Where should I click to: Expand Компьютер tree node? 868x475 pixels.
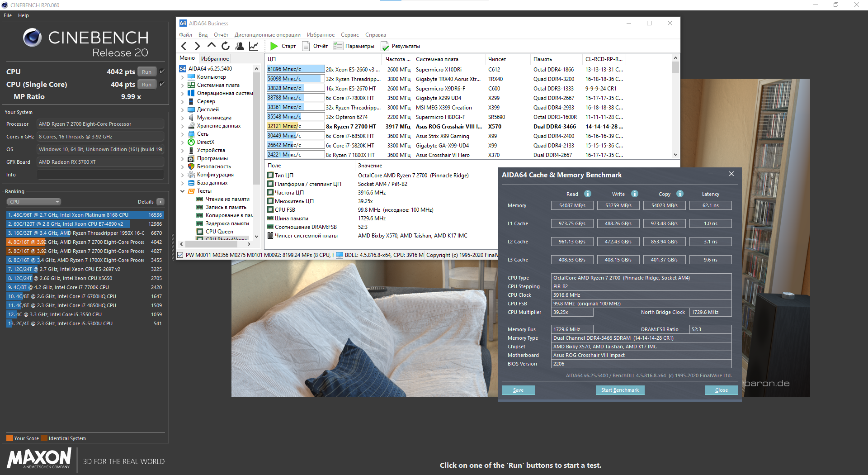[183, 77]
